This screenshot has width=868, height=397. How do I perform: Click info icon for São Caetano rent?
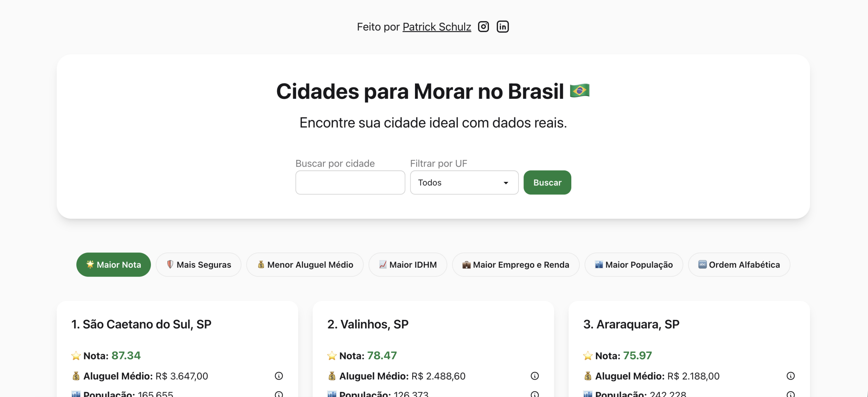click(x=279, y=376)
